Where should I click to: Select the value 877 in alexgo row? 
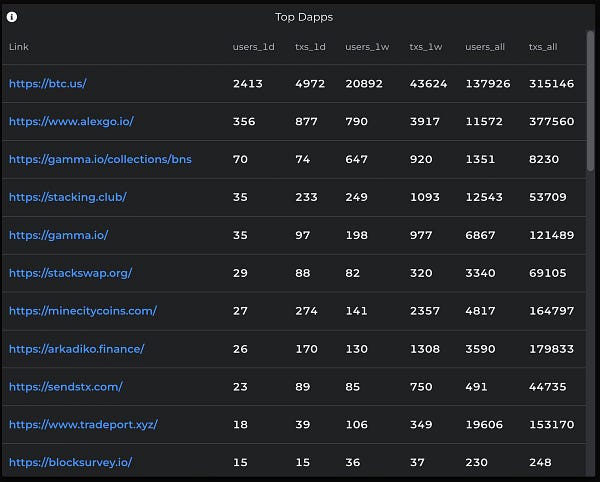[306, 122]
